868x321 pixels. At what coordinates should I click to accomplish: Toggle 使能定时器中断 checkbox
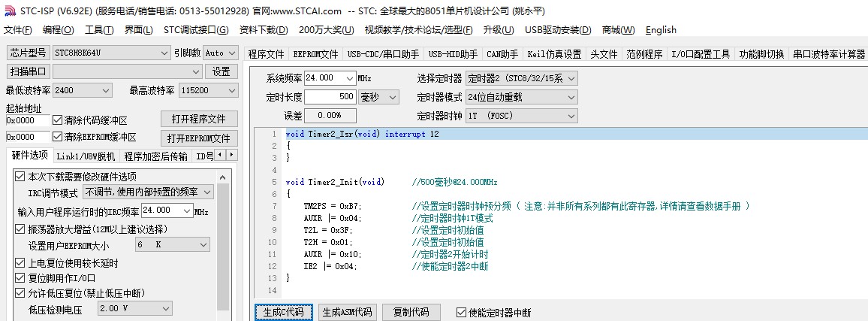(460, 312)
